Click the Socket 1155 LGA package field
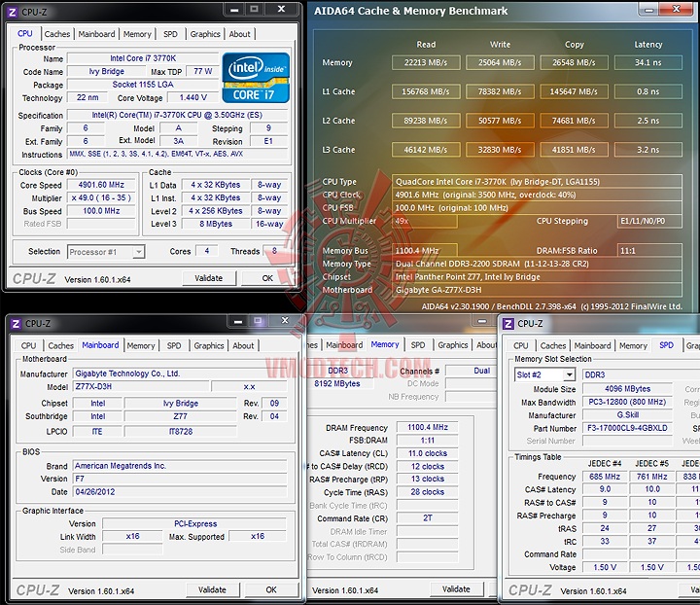 click(x=143, y=85)
